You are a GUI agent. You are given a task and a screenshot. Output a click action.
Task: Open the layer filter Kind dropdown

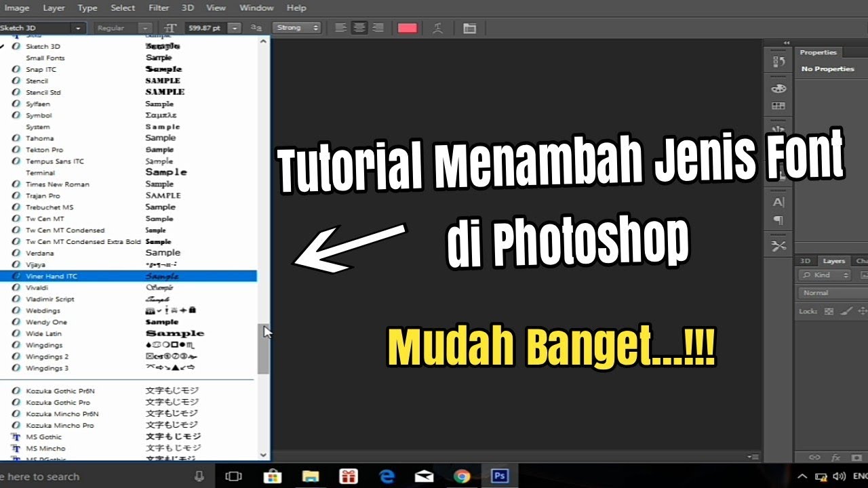coord(825,275)
